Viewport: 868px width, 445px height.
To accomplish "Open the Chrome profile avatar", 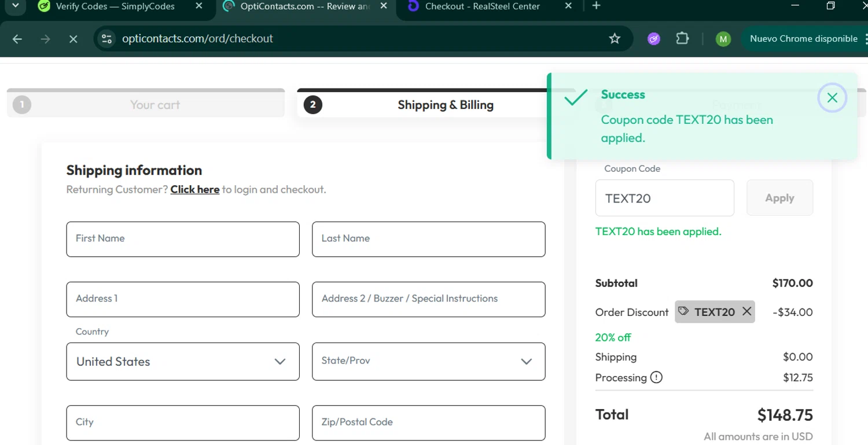I will click(723, 39).
